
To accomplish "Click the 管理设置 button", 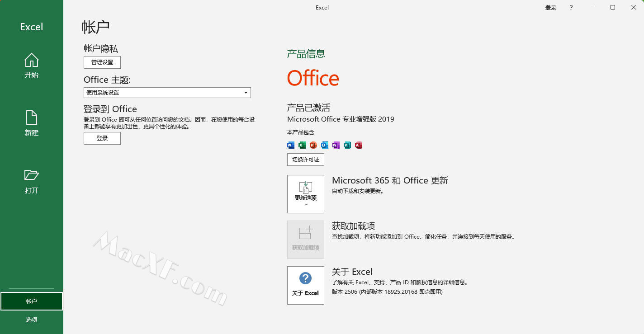I will pos(102,62).
